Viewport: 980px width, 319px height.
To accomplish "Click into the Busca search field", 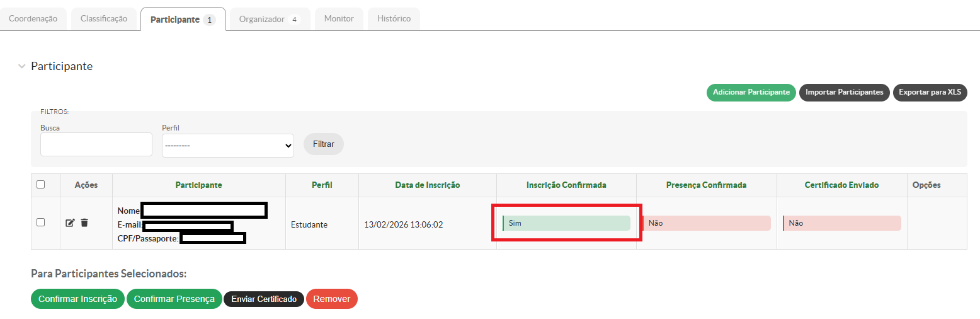I will tap(96, 144).
